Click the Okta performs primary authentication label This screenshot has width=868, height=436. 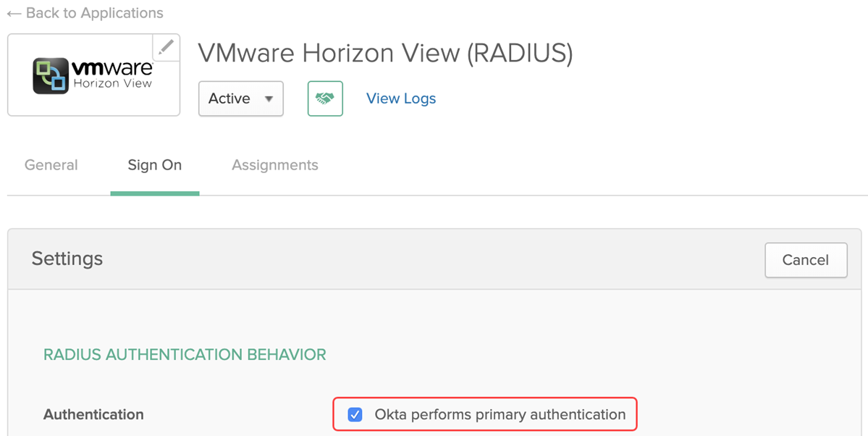click(x=500, y=415)
